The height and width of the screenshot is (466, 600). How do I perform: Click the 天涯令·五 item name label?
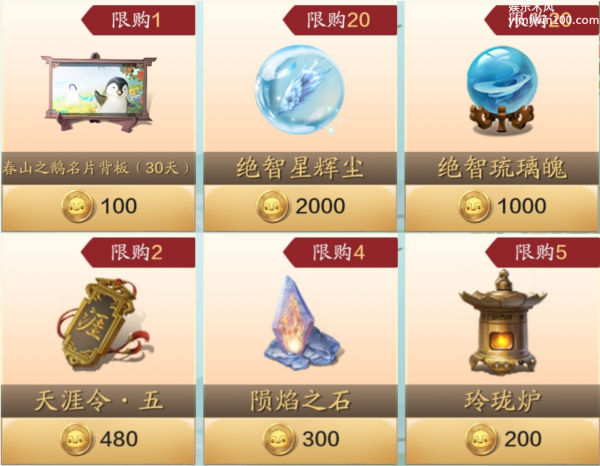click(99, 401)
